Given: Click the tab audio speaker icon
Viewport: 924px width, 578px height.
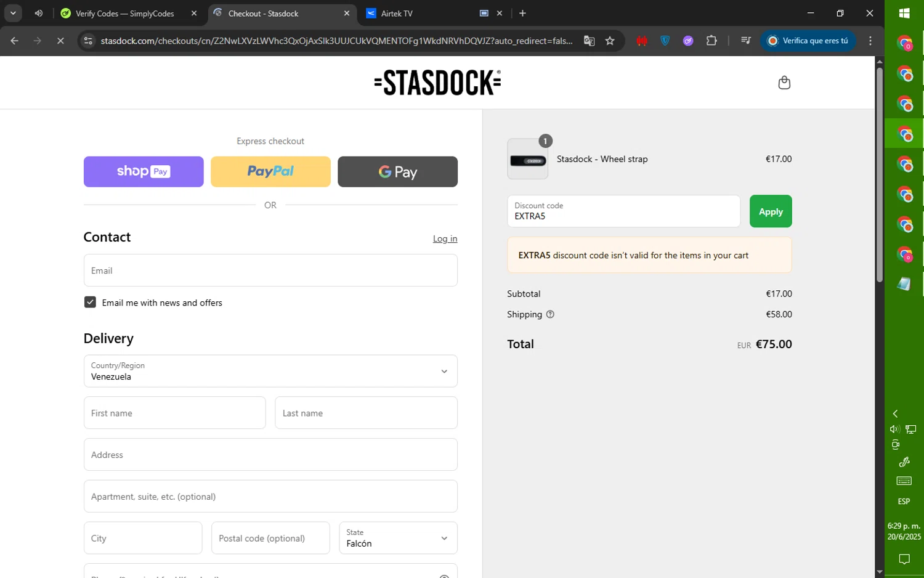Looking at the screenshot, I should point(38,13).
